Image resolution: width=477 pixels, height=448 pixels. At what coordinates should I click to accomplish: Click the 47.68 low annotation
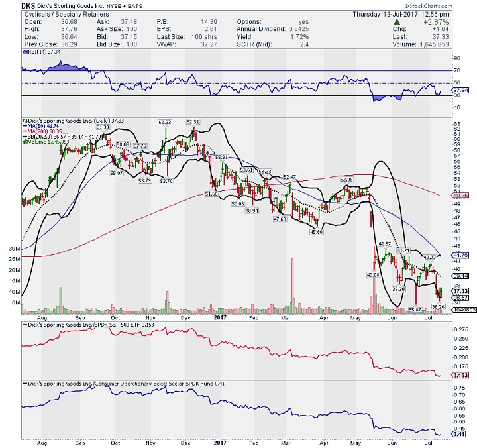coord(280,219)
